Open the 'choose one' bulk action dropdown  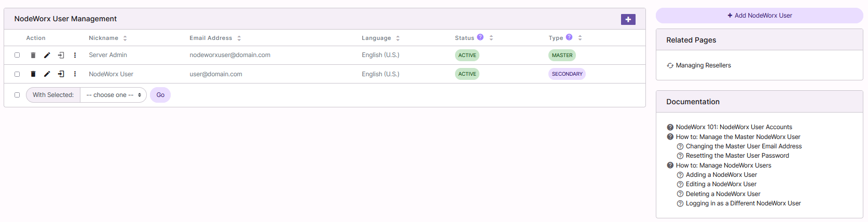(x=114, y=95)
